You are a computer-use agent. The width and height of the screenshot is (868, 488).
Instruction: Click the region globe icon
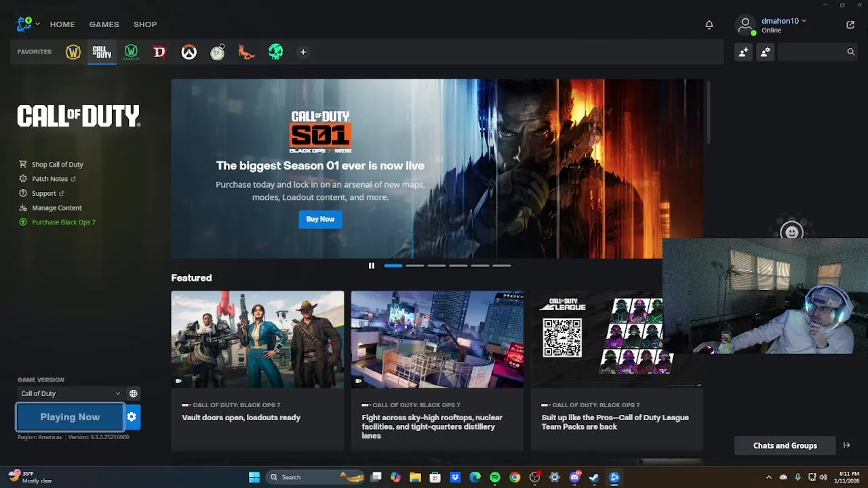tap(134, 393)
